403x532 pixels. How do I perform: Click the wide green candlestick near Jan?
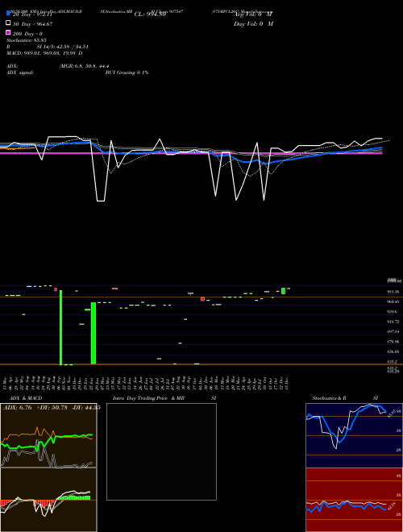pyautogui.click(x=93, y=333)
